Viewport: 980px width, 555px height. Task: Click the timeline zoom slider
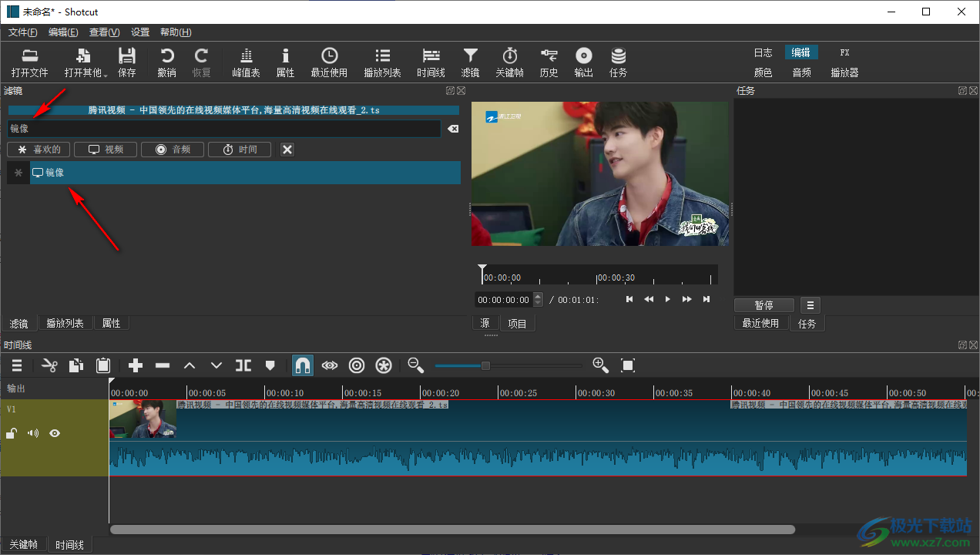click(x=508, y=365)
